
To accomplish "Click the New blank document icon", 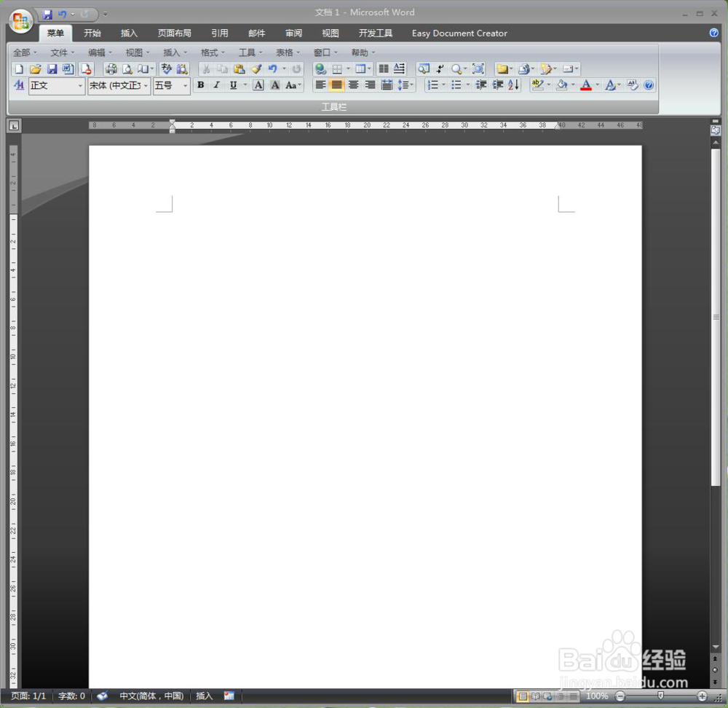I will (x=19, y=69).
